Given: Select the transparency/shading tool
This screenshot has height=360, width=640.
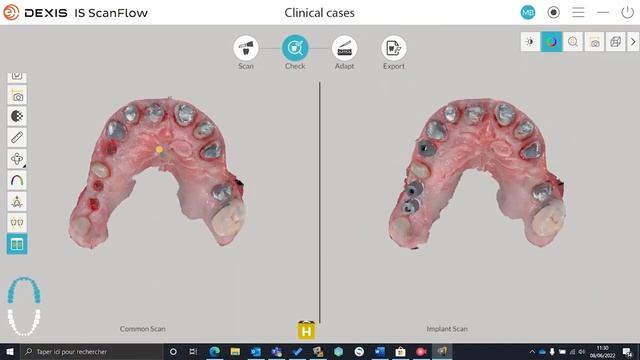Looking at the screenshot, I should tap(17, 116).
